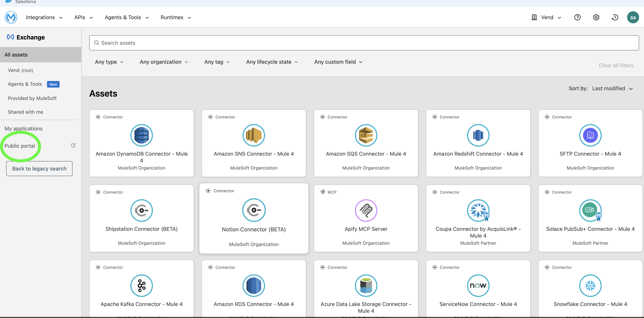Screen dimensions: 644x318
Task: Click the Amazon DynamoDB Connector icon
Action: [141, 135]
